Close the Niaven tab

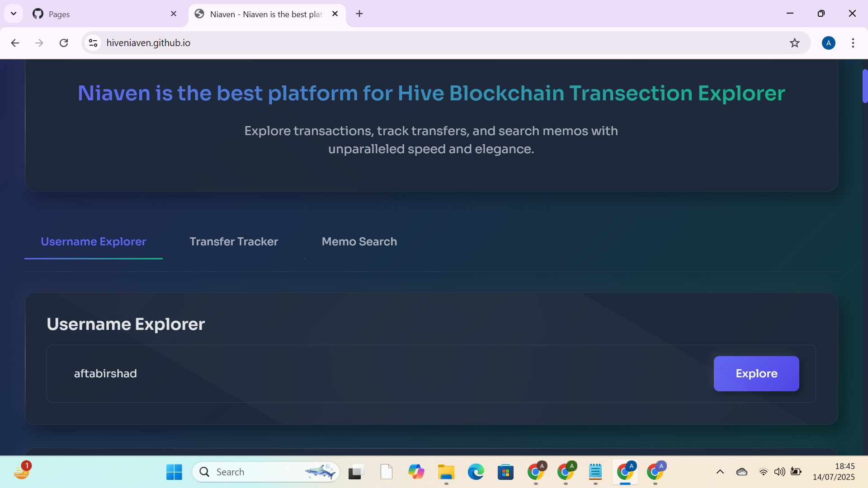(335, 14)
